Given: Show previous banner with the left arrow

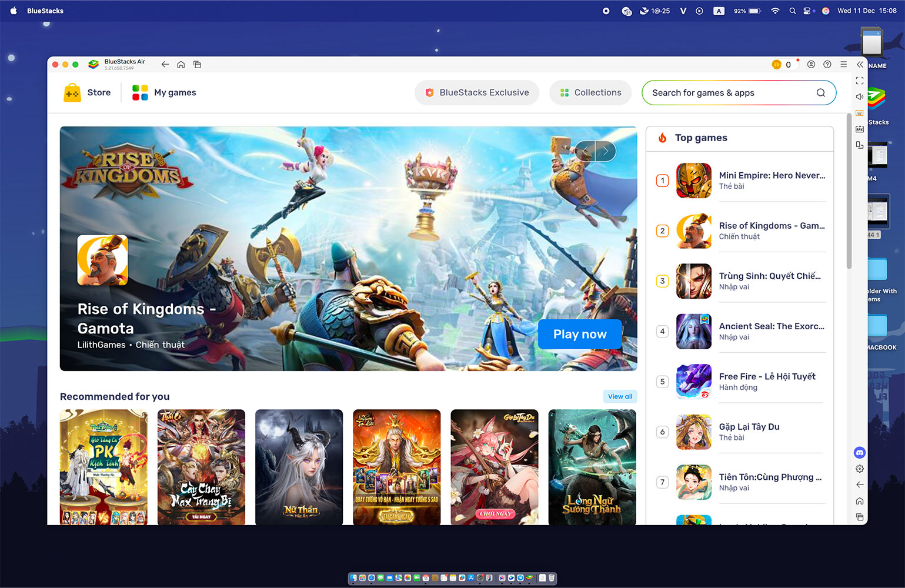Looking at the screenshot, I should click(x=585, y=151).
